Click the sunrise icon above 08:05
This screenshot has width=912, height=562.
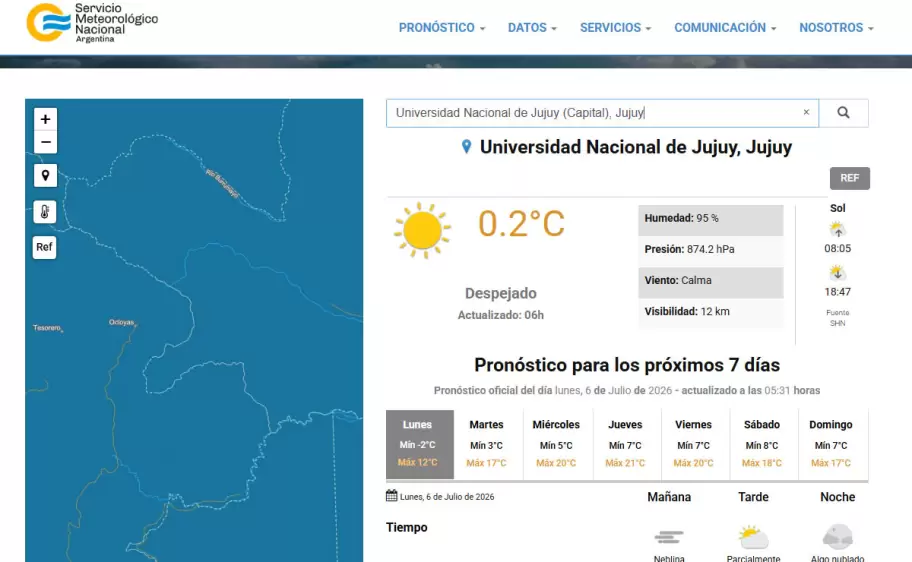tap(838, 230)
